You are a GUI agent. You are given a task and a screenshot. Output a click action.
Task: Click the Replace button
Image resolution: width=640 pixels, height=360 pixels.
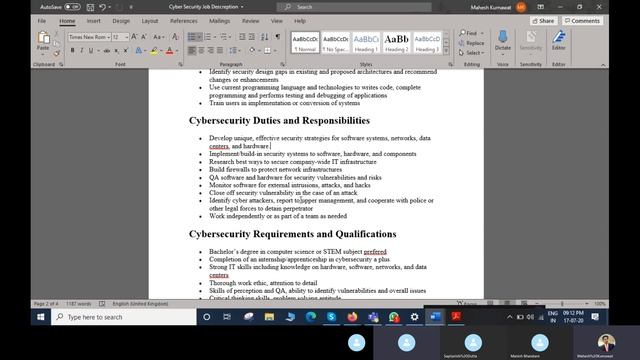pyautogui.click(x=471, y=43)
